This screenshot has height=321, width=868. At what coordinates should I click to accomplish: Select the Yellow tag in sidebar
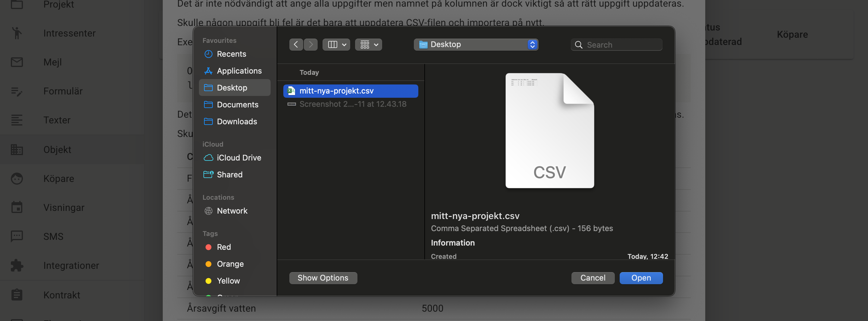[228, 281]
